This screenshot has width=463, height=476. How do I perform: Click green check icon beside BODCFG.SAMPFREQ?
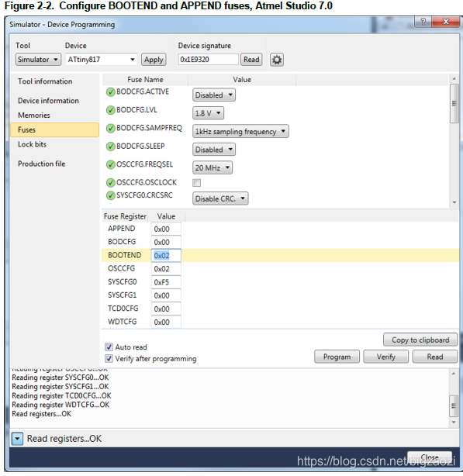click(x=110, y=129)
